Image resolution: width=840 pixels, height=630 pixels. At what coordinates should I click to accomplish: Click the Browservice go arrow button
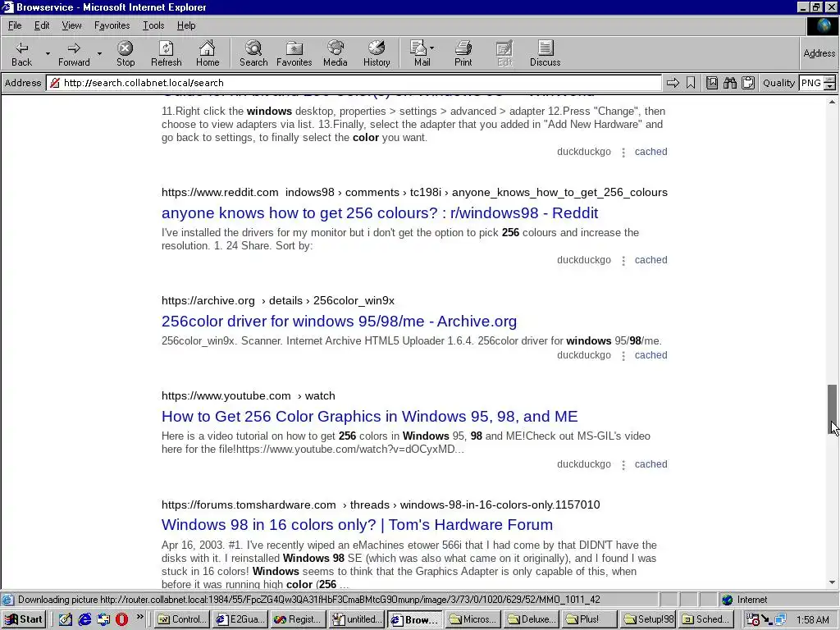click(673, 83)
